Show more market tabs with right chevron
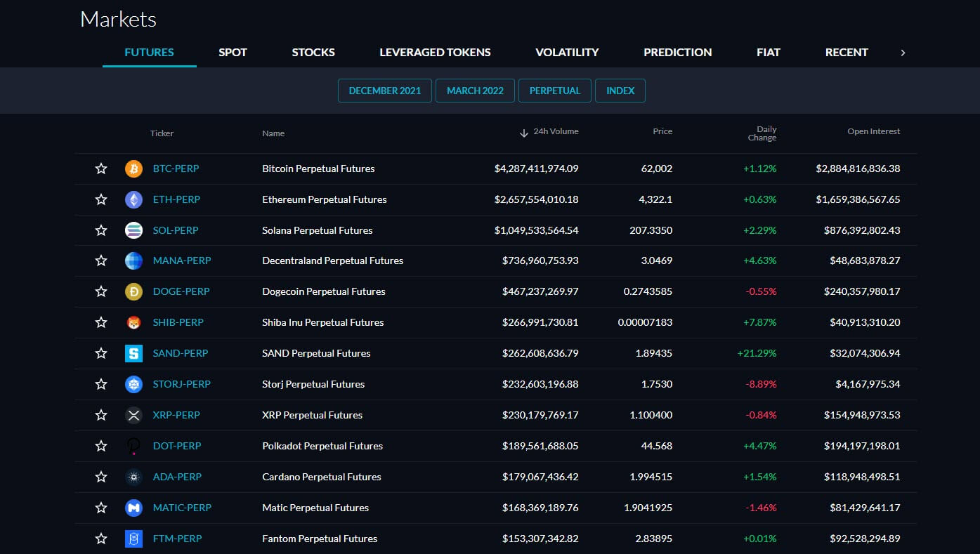This screenshot has height=554, width=980. point(903,53)
